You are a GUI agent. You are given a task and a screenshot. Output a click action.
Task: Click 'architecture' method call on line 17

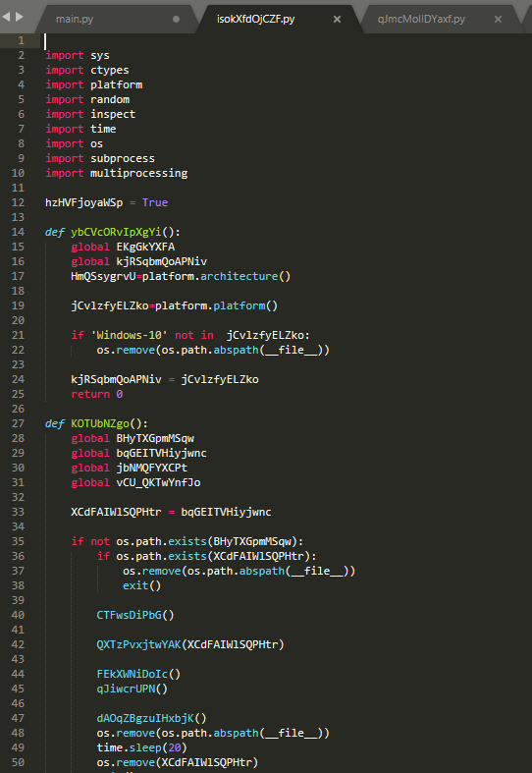click(x=239, y=276)
